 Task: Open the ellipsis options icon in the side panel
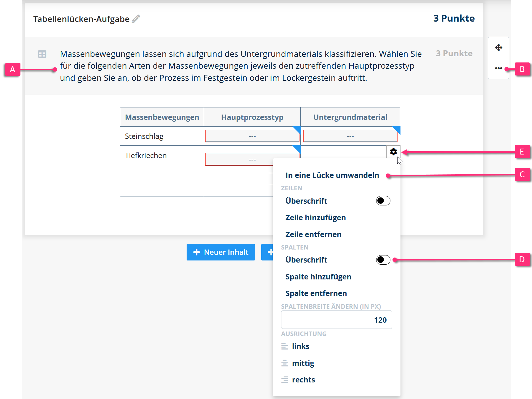498,68
